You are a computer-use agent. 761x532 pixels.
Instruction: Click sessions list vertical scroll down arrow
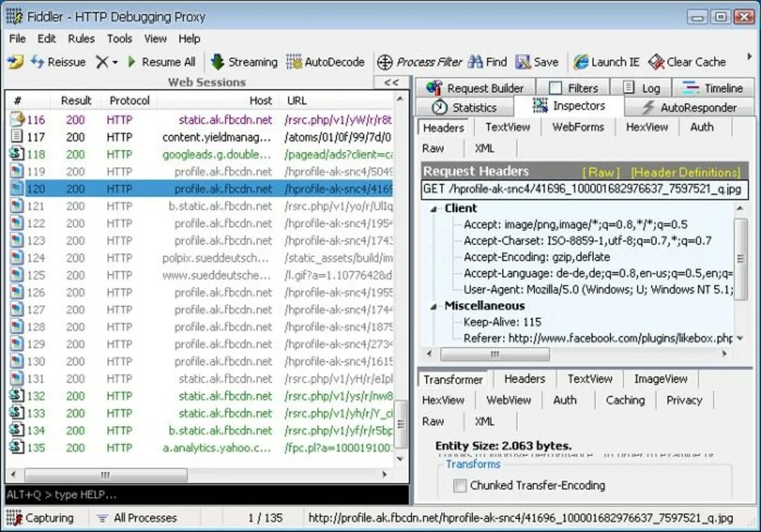pos(401,459)
